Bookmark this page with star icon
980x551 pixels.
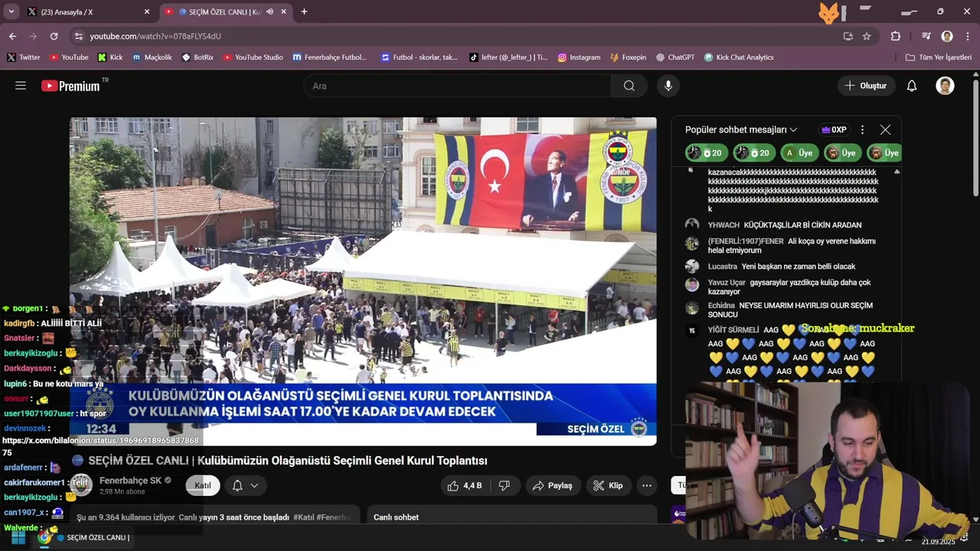coord(867,36)
